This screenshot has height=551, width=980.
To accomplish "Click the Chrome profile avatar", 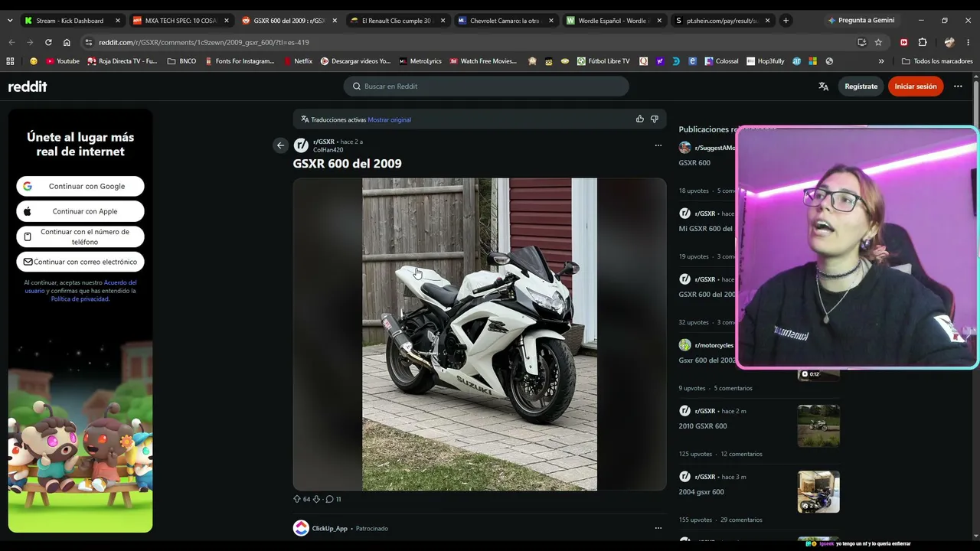I will coord(949,42).
